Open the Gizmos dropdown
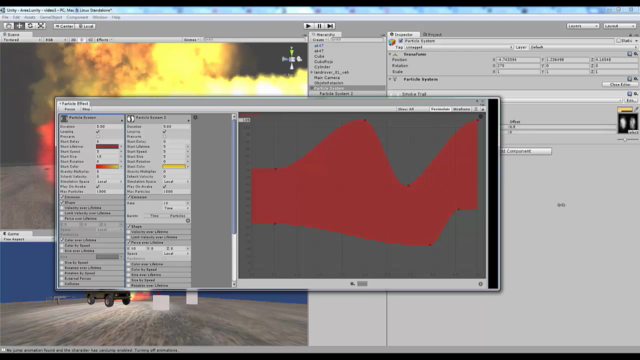 191,40
